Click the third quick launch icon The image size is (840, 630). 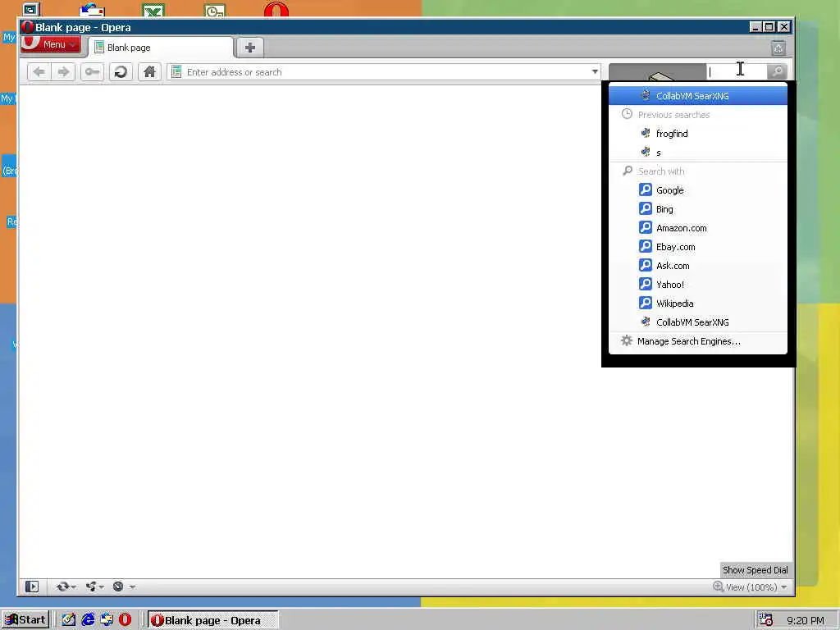107,620
